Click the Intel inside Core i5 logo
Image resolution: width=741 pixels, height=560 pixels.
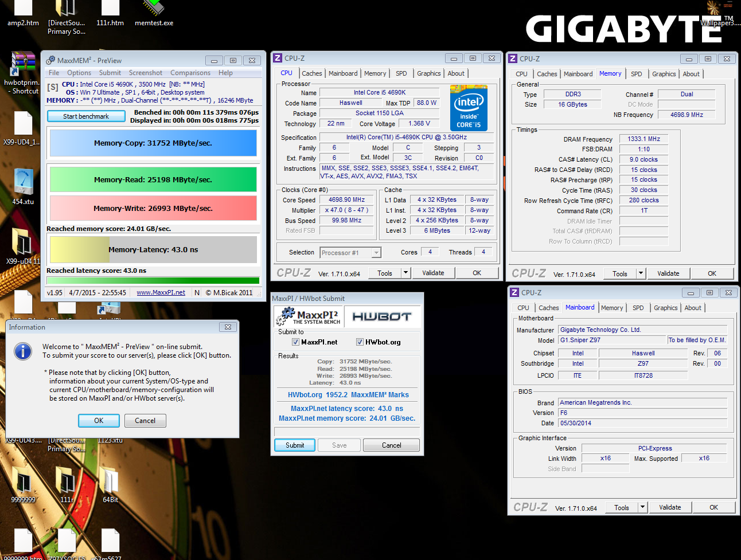[x=469, y=108]
